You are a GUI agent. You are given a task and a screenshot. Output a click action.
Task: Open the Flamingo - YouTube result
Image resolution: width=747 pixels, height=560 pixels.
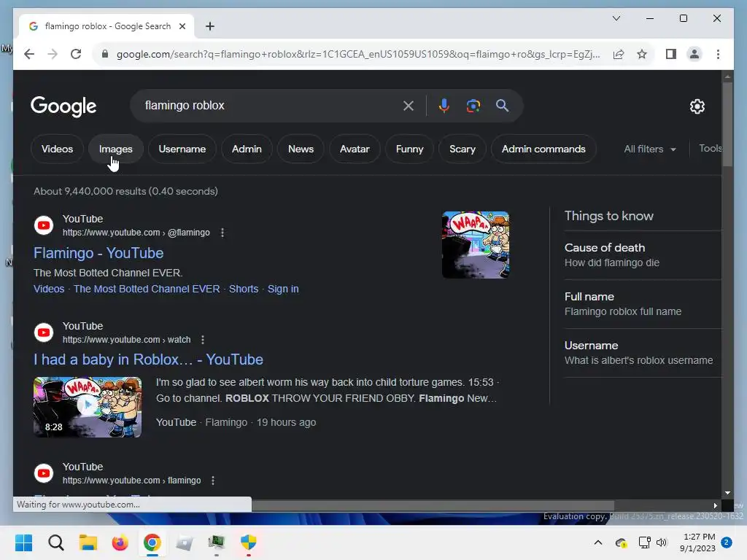click(x=98, y=253)
